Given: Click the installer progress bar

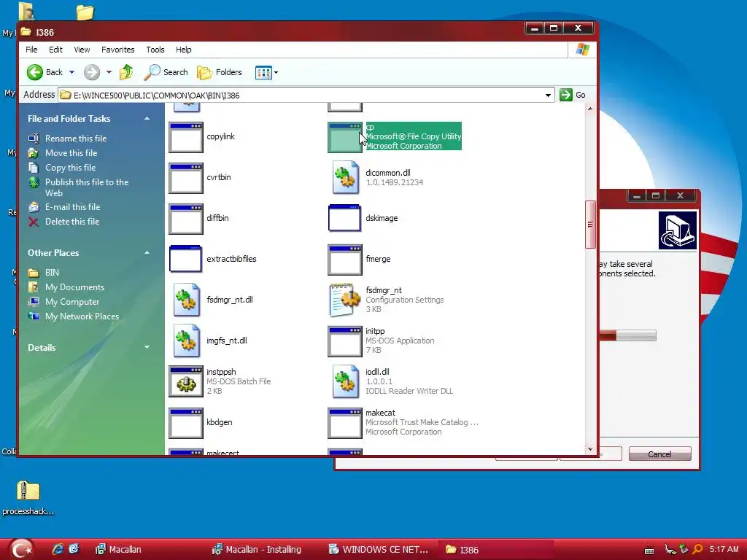Looking at the screenshot, I should click(x=627, y=335).
